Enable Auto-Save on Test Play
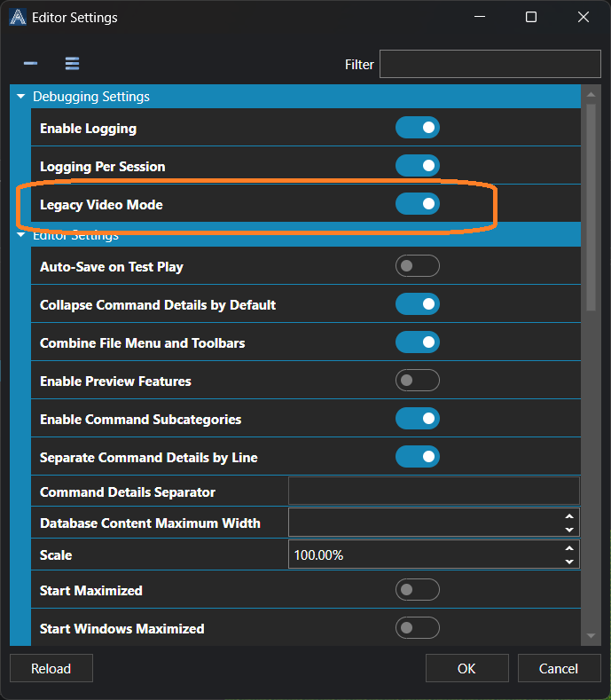Image resolution: width=611 pixels, height=700 pixels. pyautogui.click(x=418, y=266)
